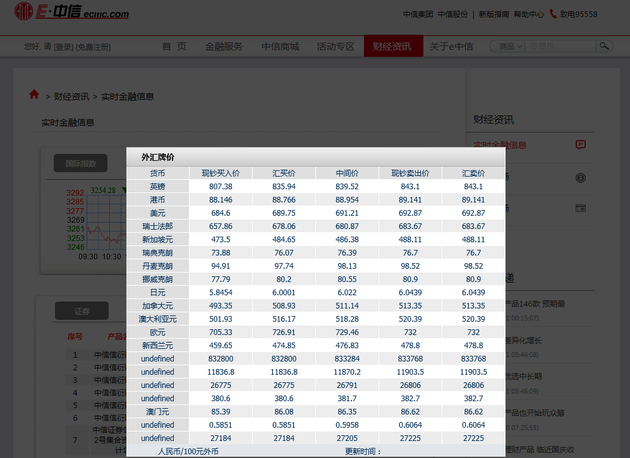
Task: Click the 登录 link
Action: pos(63,47)
